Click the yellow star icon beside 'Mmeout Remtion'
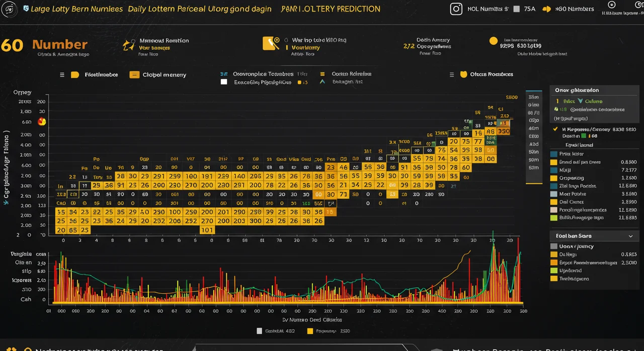The width and height of the screenshot is (644, 351). pos(128,45)
